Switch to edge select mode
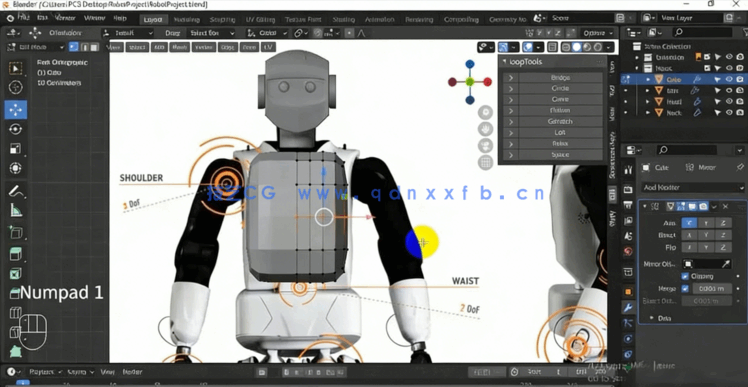The width and height of the screenshot is (748, 387). 84,47
